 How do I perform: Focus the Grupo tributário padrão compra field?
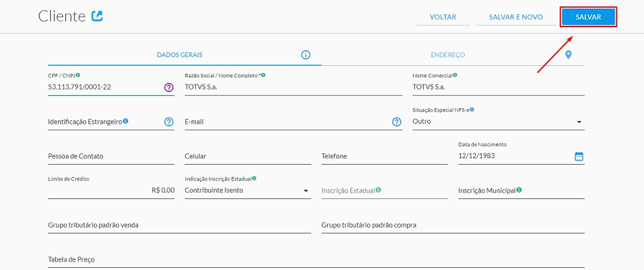[453, 226]
